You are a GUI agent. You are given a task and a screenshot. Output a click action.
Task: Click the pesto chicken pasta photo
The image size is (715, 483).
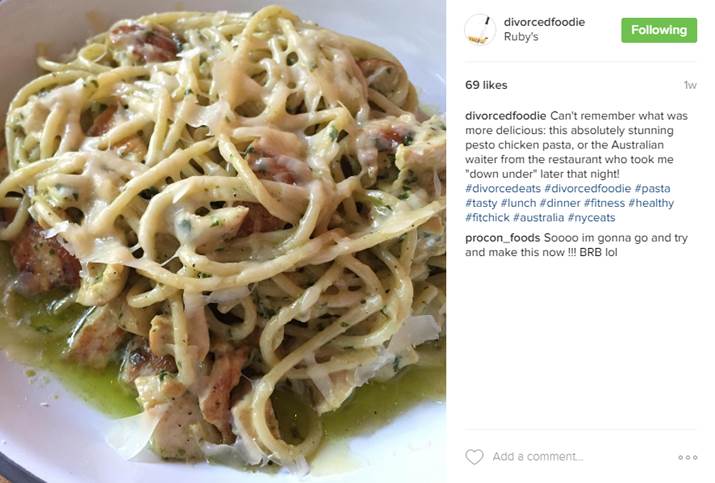tap(223, 241)
